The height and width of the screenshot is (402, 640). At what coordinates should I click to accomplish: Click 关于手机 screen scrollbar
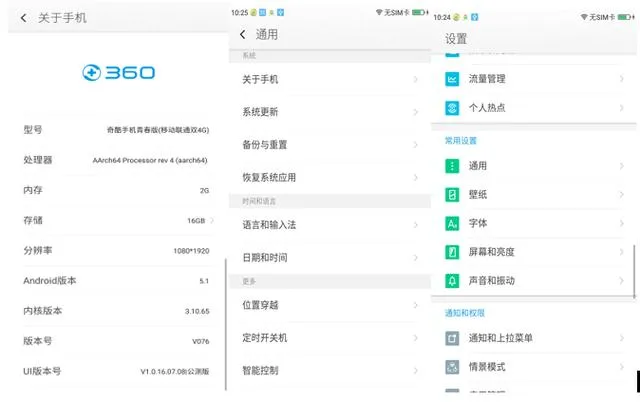[x=225, y=324]
